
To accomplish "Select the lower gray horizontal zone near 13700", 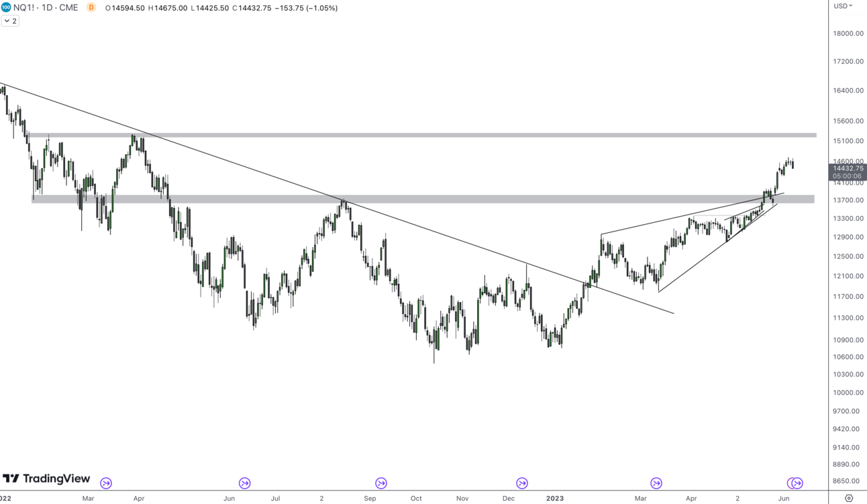I will 423,199.
